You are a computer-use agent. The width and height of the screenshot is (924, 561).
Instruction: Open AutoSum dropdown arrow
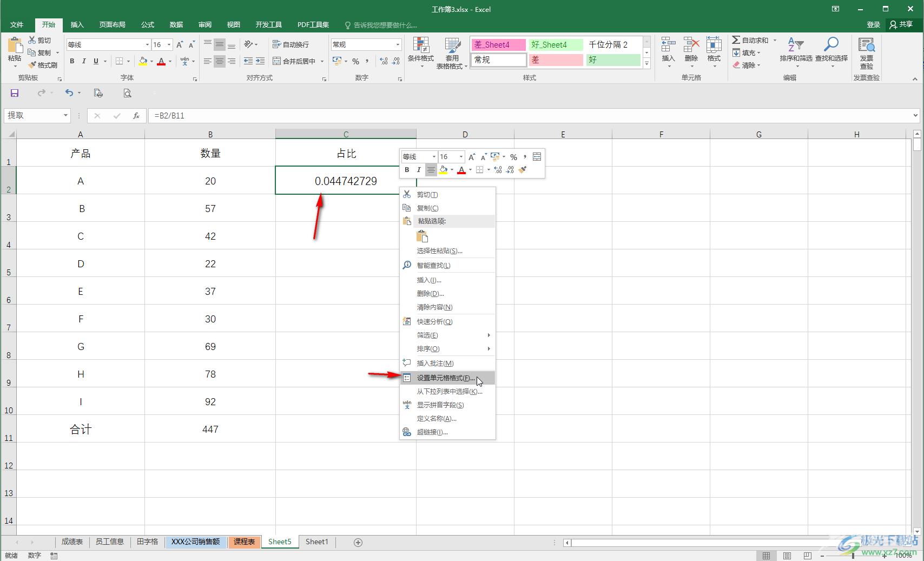[775, 40]
